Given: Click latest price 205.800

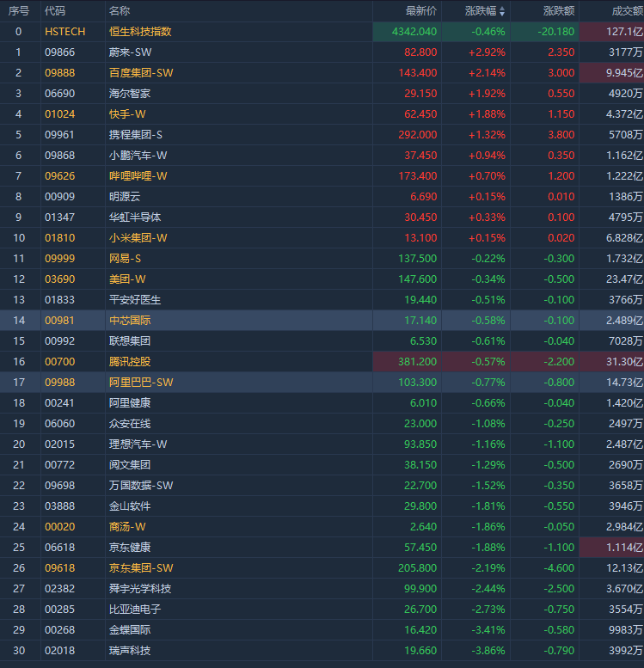Looking at the screenshot, I should coord(417,568).
